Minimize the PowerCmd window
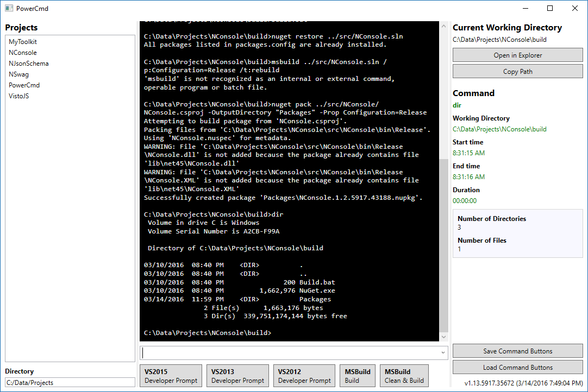Viewport: 588px width, 392px height. [x=526, y=8]
